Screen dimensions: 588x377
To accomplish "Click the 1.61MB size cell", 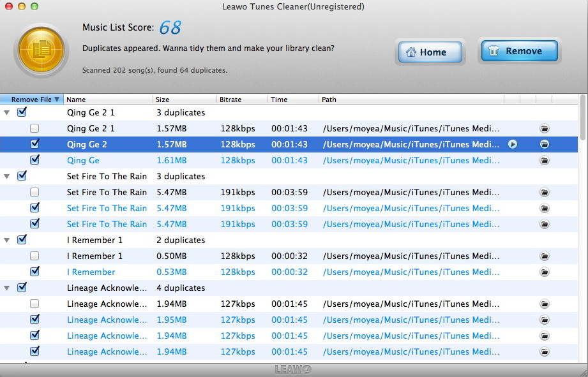I will click(x=171, y=160).
